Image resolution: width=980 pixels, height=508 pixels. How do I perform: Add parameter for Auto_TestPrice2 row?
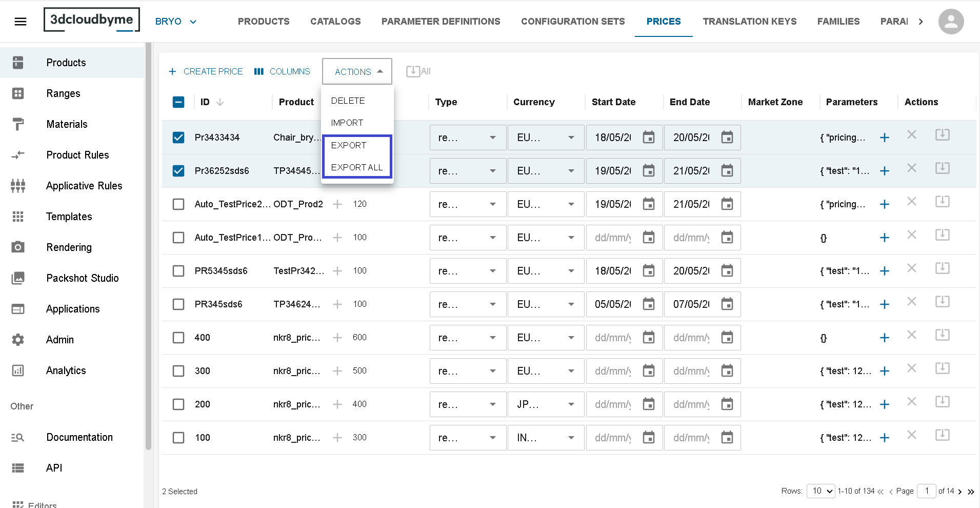[885, 204]
